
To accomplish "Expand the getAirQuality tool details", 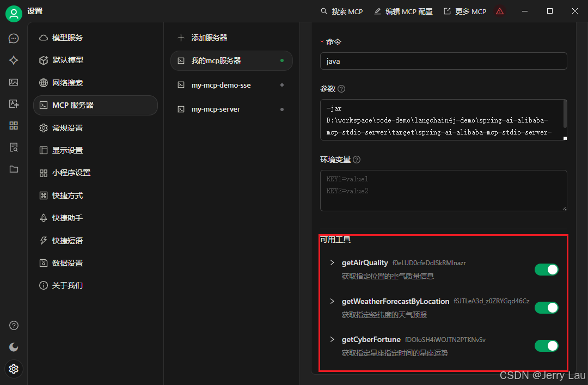I will point(332,262).
